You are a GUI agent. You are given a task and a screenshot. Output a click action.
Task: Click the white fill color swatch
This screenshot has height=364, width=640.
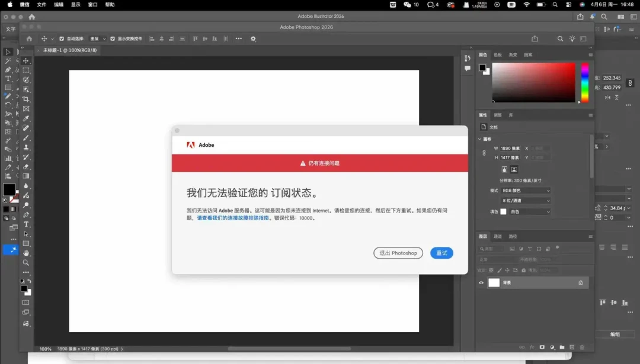[x=503, y=211]
